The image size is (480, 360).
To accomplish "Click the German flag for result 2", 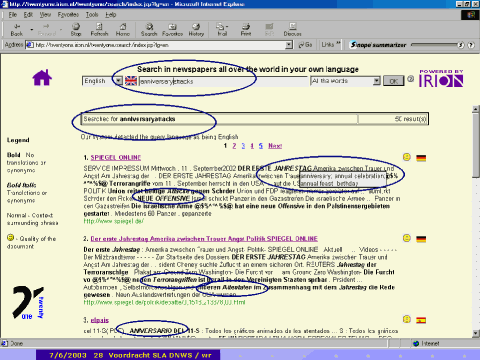I will click(421, 239).
